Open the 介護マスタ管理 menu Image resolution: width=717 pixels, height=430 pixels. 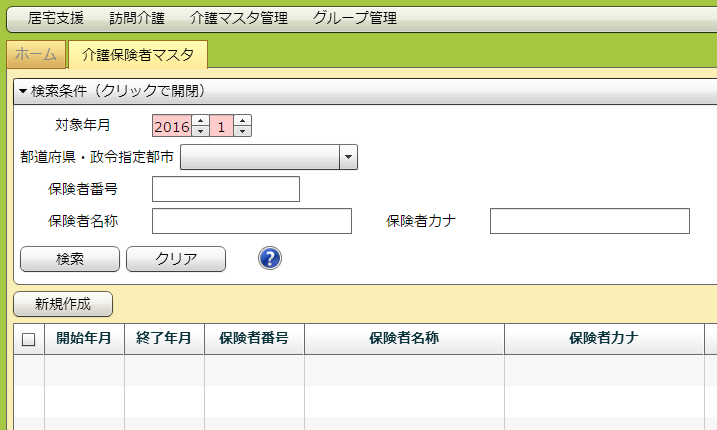[238, 18]
